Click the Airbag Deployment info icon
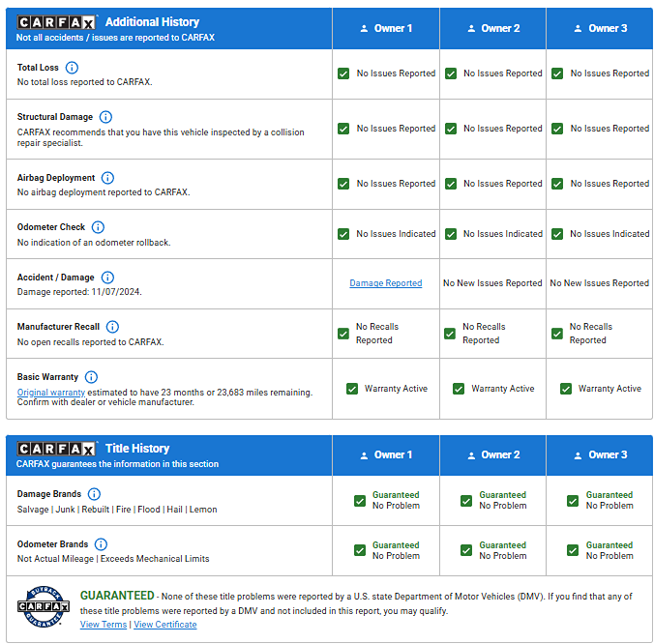The height and width of the screenshot is (644, 654). point(107,178)
